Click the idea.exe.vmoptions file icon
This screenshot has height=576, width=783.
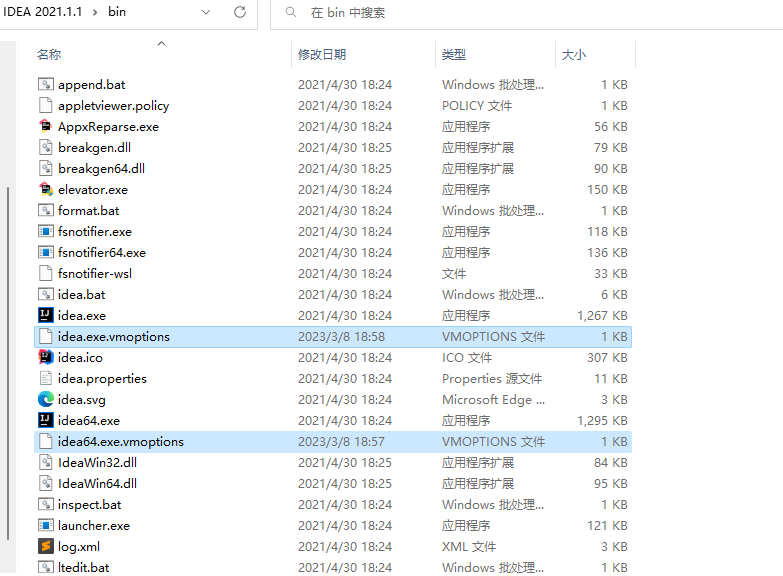coord(45,336)
